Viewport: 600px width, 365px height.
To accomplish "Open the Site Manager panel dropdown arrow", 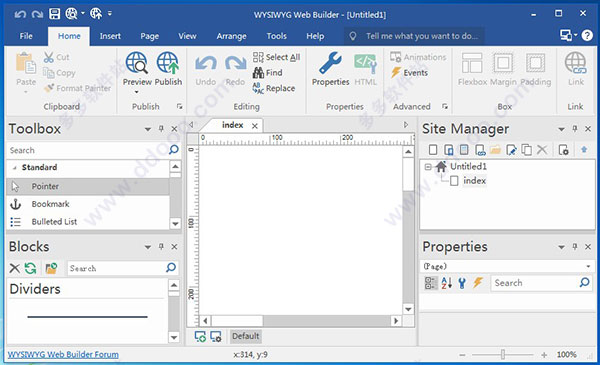I will click(x=561, y=129).
